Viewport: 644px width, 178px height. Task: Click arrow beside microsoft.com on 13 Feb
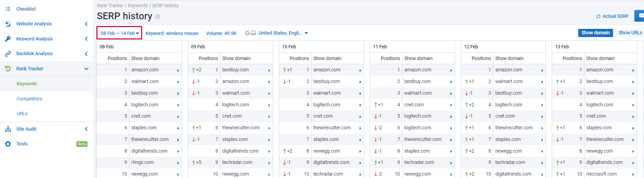point(633,175)
